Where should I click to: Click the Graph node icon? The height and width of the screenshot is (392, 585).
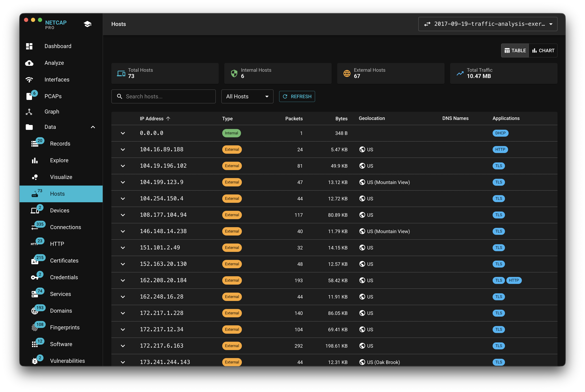click(x=29, y=112)
